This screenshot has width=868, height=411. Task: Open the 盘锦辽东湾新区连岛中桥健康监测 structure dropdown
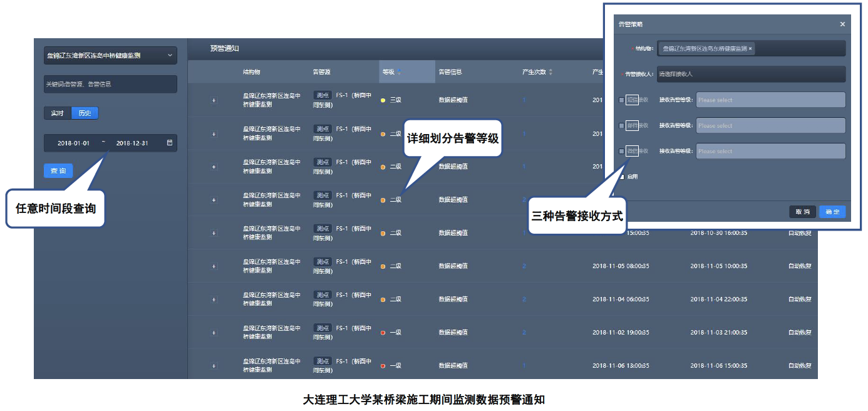point(110,55)
